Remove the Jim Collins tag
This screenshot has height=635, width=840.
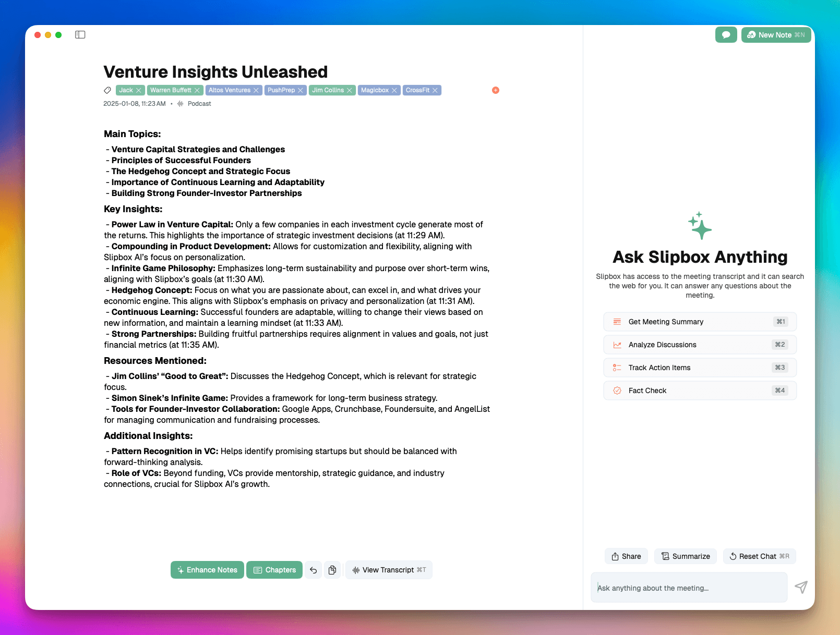(350, 90)
